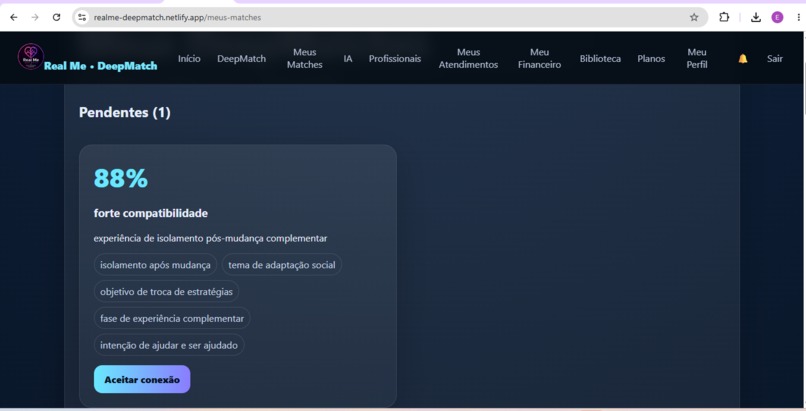
Task: Click intenção de ajudar e ser ajudado tag
Action: [x=169, y=345]
